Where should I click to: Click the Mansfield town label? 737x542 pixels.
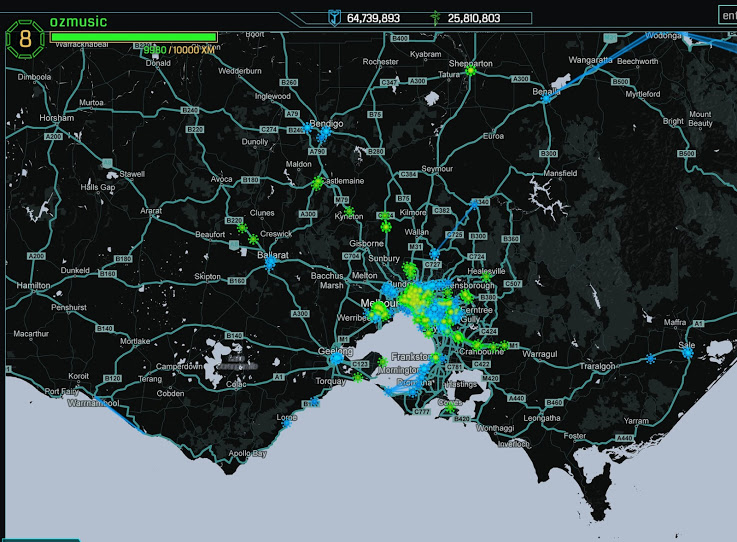pos(560,173)
